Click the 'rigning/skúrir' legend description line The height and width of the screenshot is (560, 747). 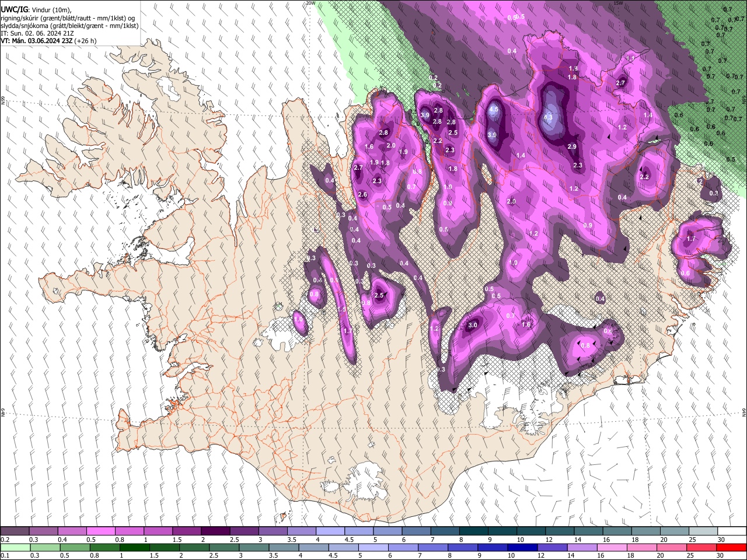(68, 18)
